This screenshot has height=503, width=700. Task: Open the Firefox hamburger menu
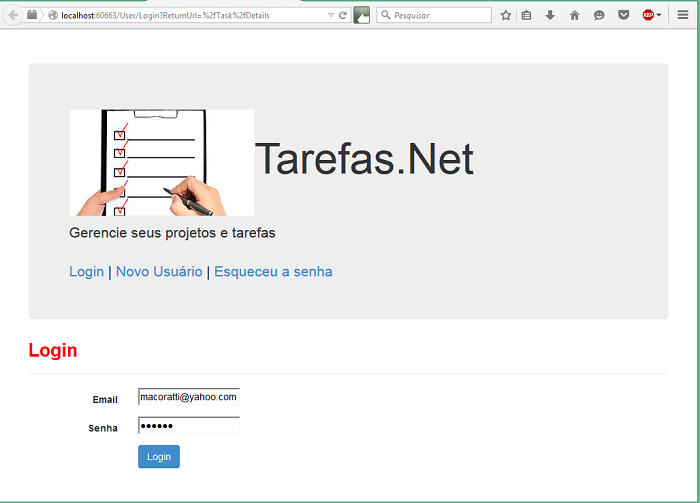pyautogui.click(x=683, y=15)
